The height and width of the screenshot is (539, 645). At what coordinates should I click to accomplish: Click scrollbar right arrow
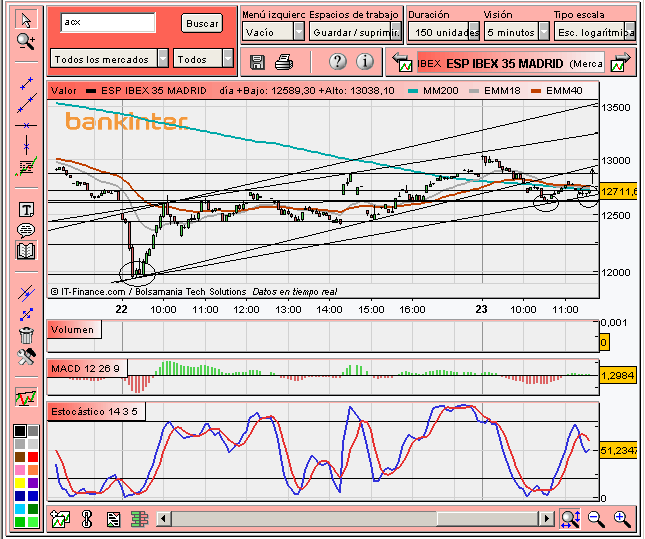pyautogui.click(x=547, y=518)
